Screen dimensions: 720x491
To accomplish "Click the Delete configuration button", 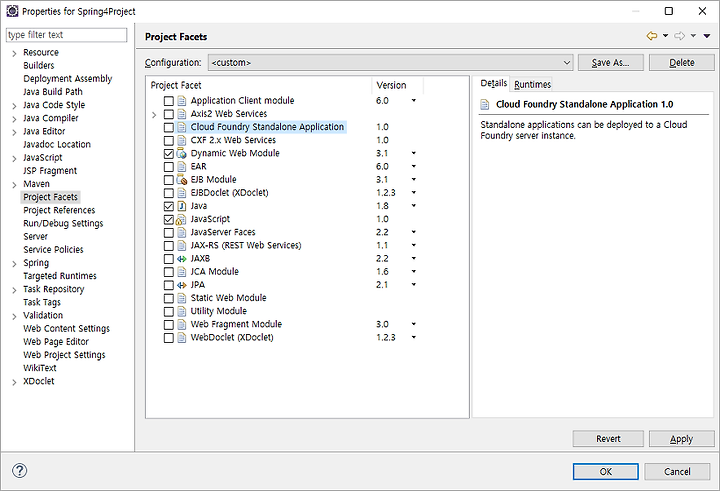I will (681, 62).
